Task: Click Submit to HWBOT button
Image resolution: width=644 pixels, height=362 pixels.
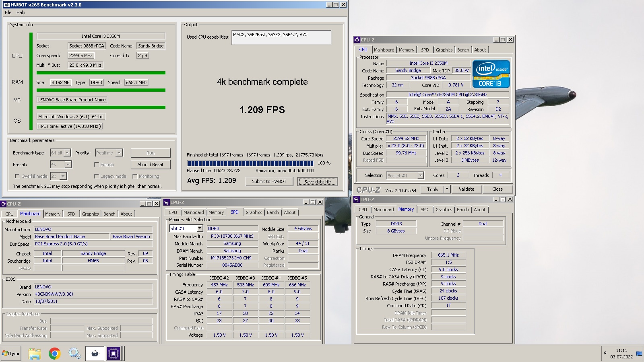Action: (x=269, y=181)
